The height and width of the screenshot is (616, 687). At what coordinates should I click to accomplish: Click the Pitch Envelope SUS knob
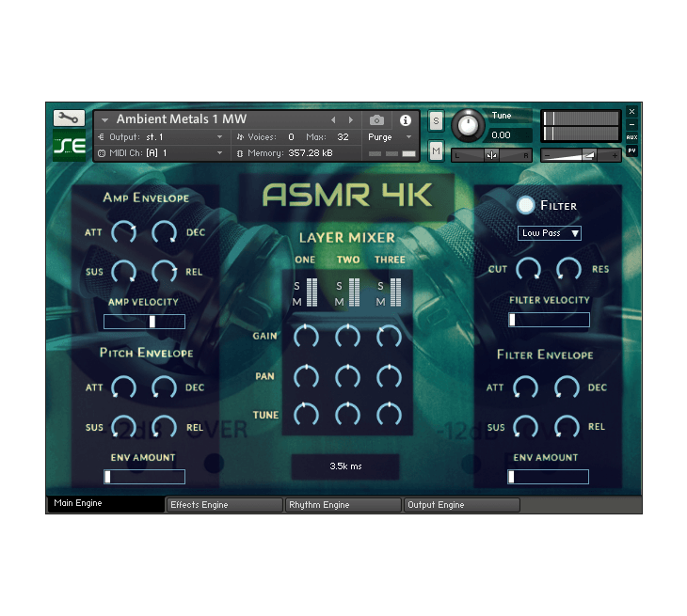tap(123, 427)
